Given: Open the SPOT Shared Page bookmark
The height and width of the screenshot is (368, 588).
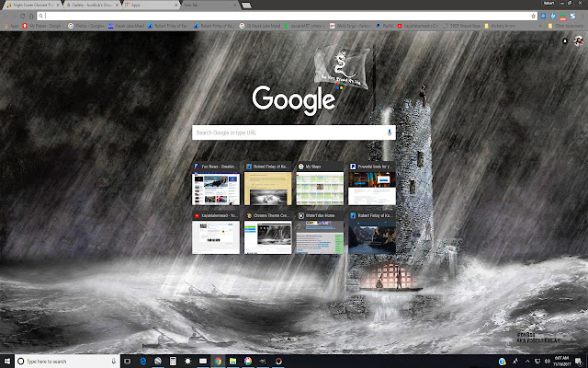Looking at the screenshot, I should tap(461, 26).
